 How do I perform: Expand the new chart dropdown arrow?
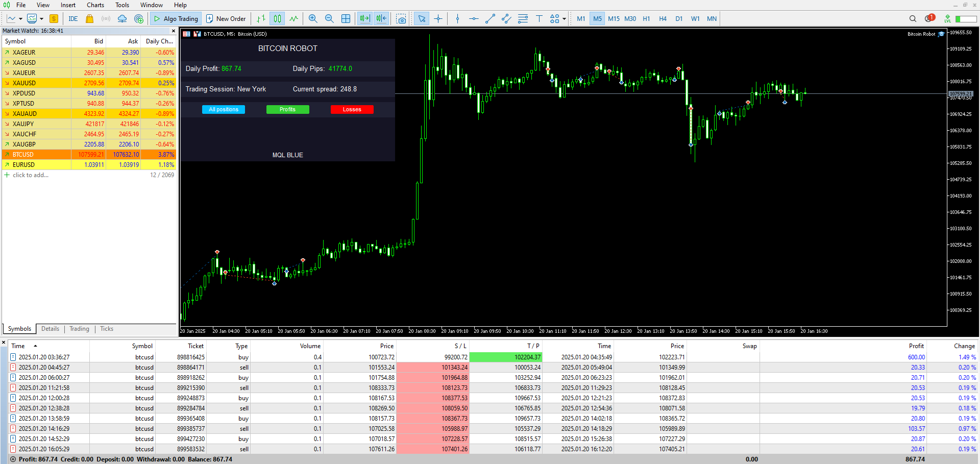20,19
